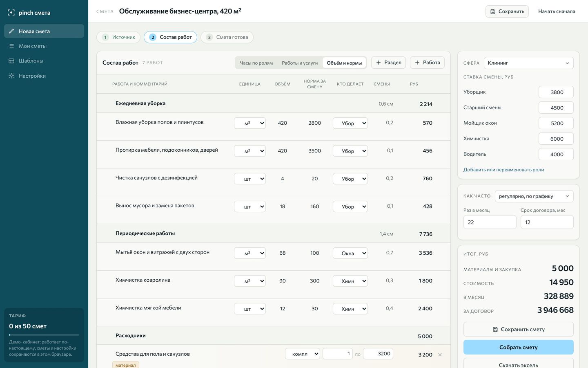588x368 pixels.
Task: Remove Средства для пола и санузлов row
Action: (440, 355)
